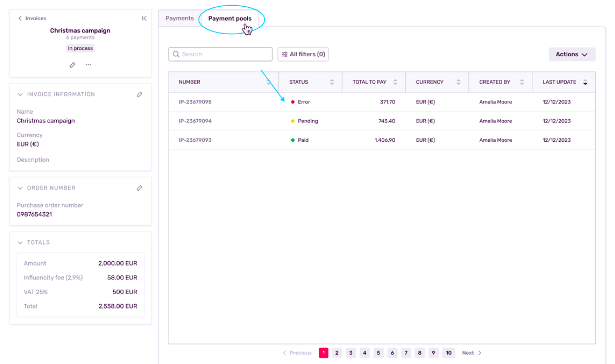The width and height of the screenshot is (615, 364).
Task: Jump to page 4
Action: click(x=364, y=353)
